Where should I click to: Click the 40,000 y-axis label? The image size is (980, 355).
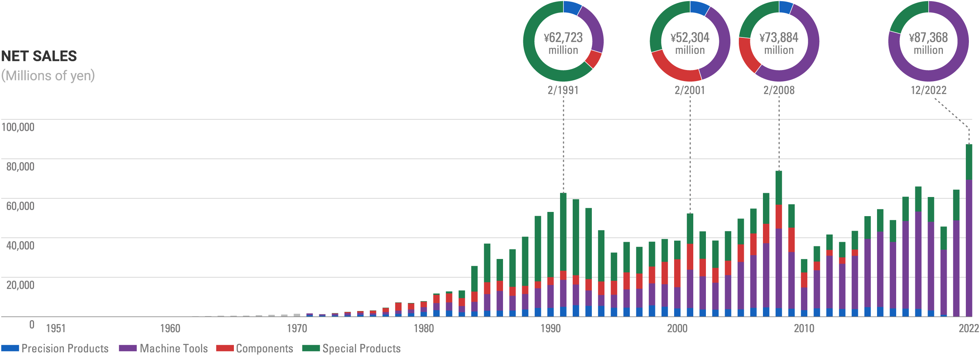(20, 245)
